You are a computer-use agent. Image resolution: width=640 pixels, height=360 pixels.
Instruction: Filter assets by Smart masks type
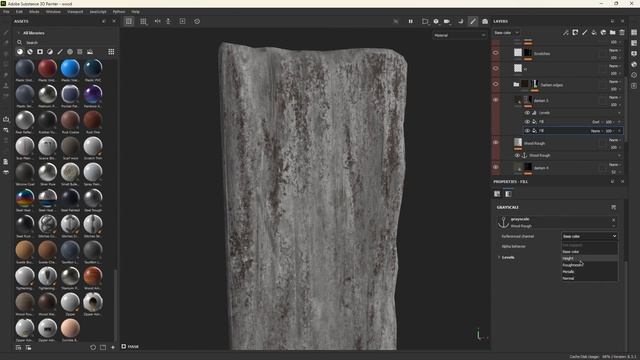(x=40, y=52)
